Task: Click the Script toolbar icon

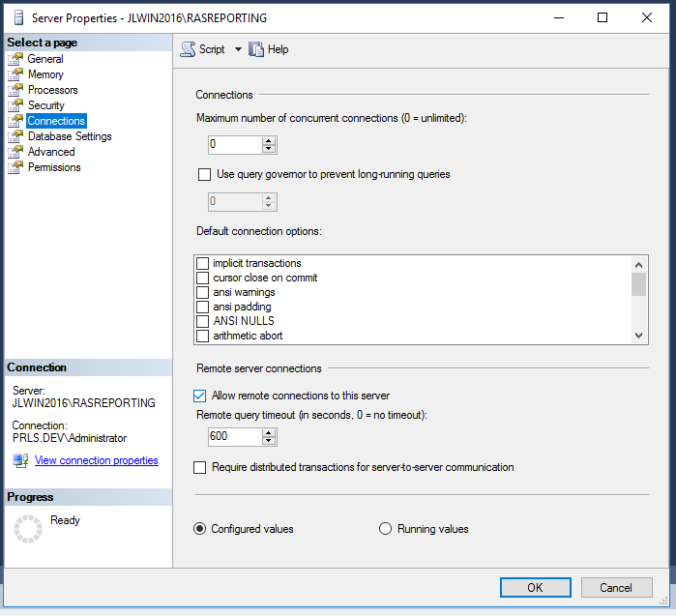Action: point(188,49)
